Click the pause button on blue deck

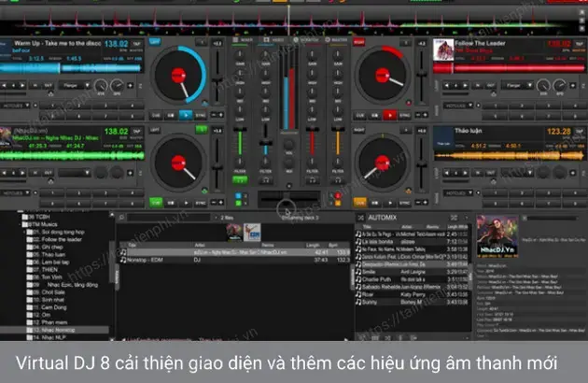click(171, 115)
